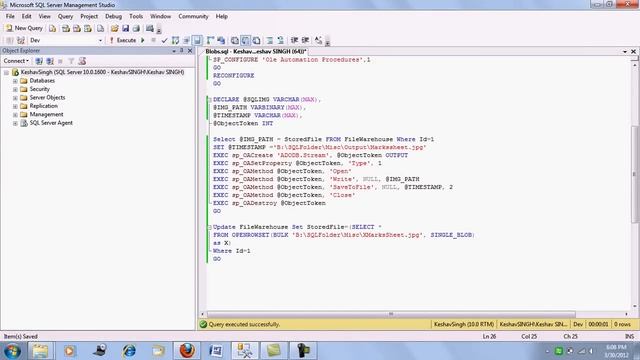Screen dimensions: 640x360
Task: Open a new Database Engine Query
Action: pyautogui.click(x=53, y=28)
